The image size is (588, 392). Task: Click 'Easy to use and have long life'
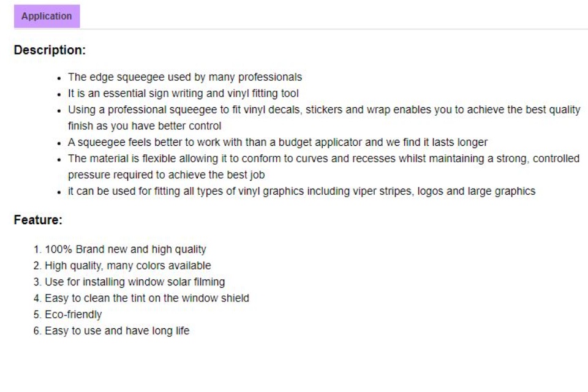click(x=117, y=331)
